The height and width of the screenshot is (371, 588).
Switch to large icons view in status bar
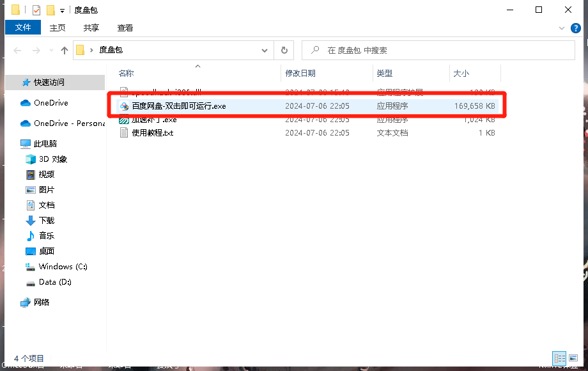(x=573, y=358)
